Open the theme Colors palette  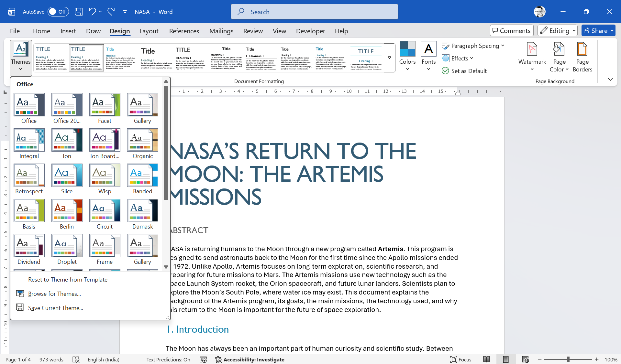coord(407,57)
